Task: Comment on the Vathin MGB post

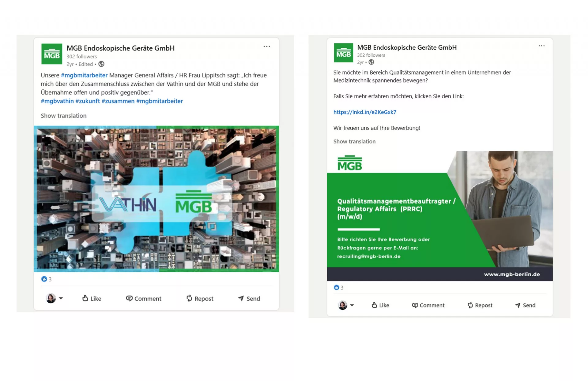Action: (x=143, y=298)
